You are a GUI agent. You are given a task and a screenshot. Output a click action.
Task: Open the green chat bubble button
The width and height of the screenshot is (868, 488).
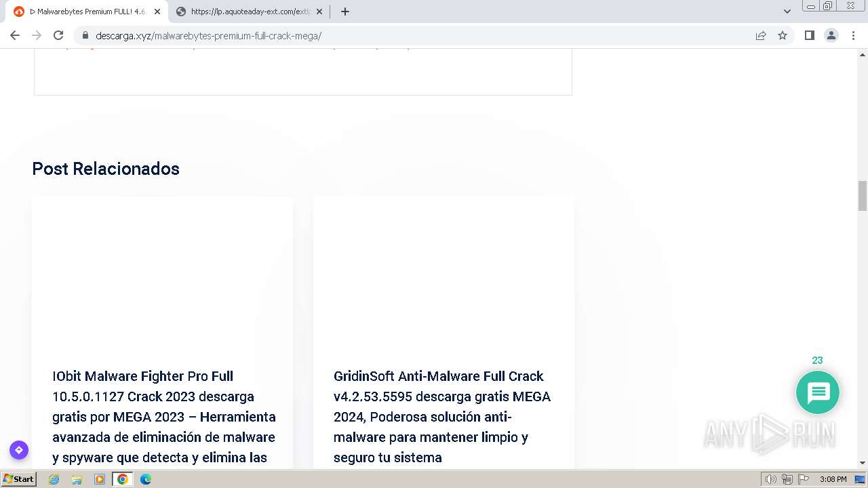click(x=818, y=392)
